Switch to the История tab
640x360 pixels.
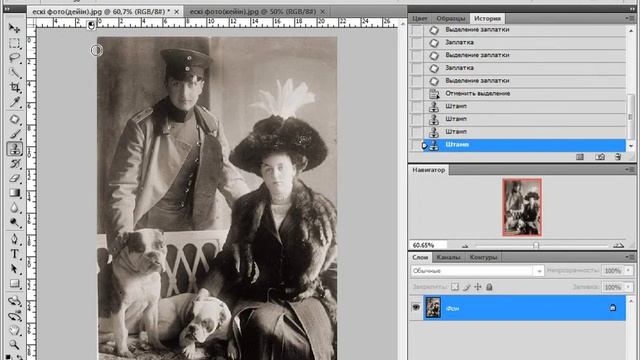(x=487, y=18)
